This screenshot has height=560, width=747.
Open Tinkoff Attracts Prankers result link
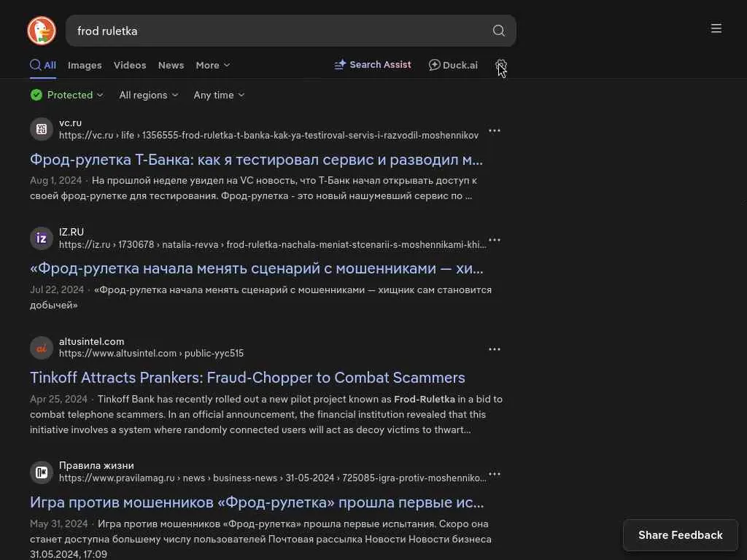pyautogui.click(x=247, y=378)
